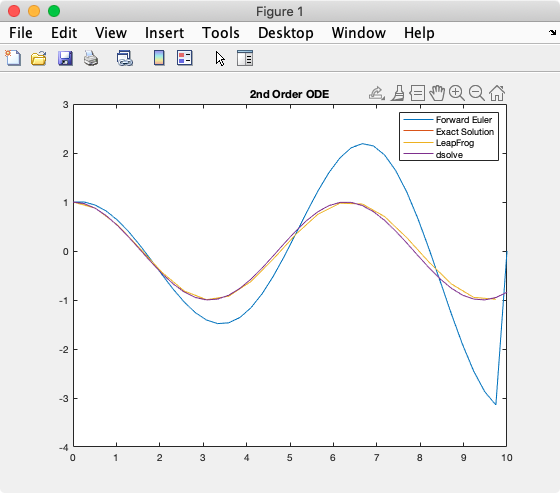
Task: Activate the Zoom In magnifier
Action: pyautogui.click(x=457, y=93)
